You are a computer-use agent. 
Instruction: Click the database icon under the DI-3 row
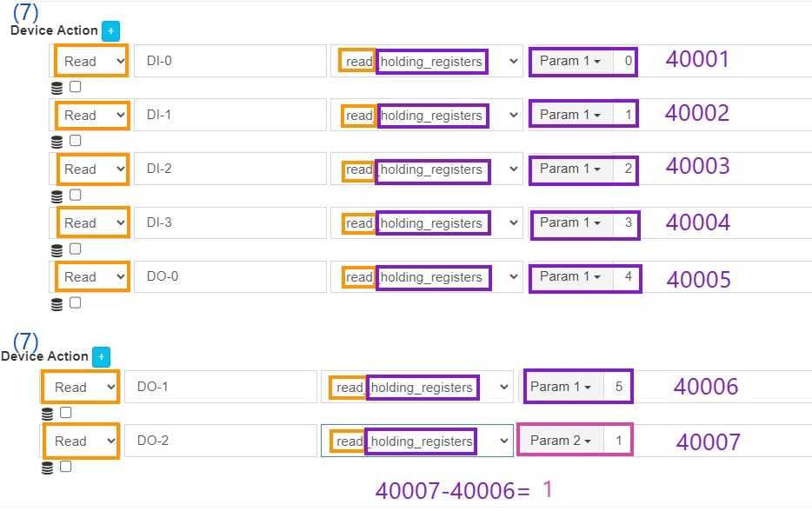pos(57,249)
